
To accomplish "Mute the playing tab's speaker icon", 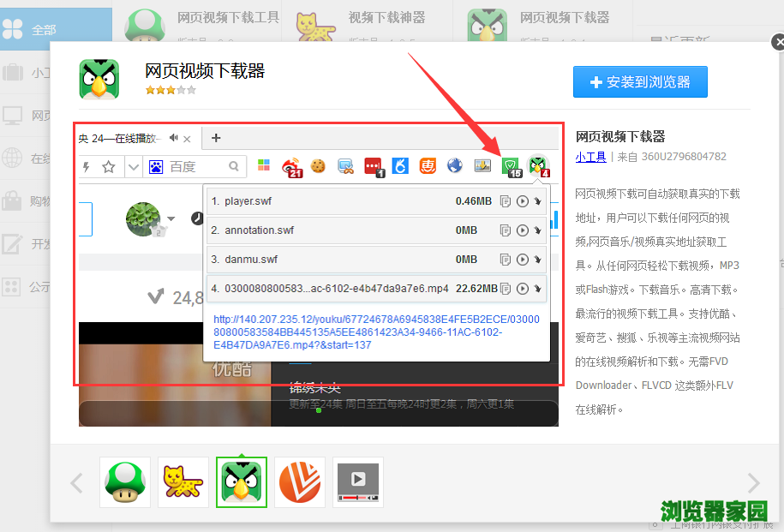I will pos(173,137).
